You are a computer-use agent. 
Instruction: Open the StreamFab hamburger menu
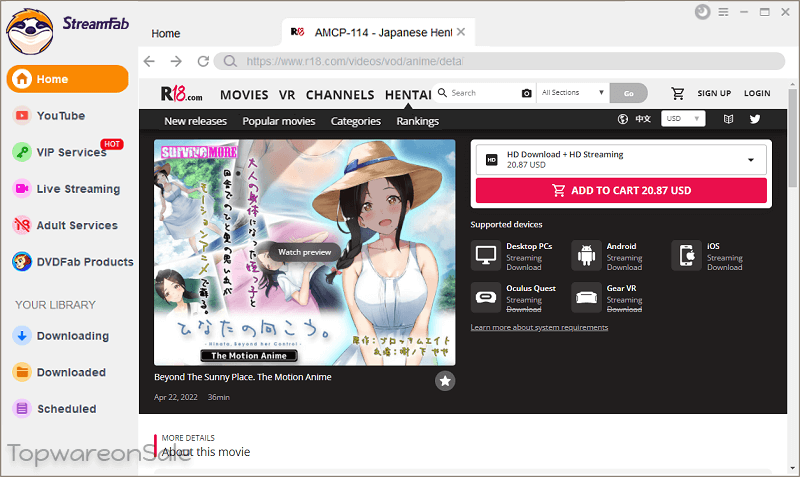(x=723, y=12)
